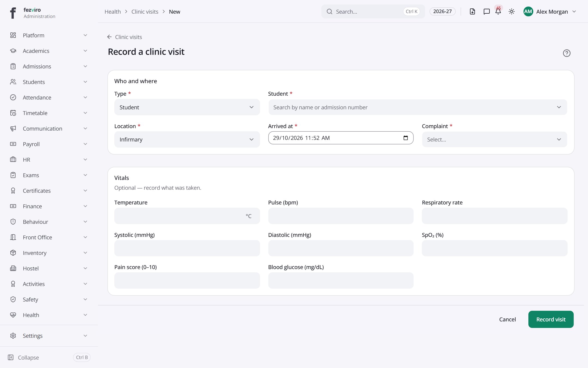Click the Cancel button

pyautogui.click(x=507, y=319)
